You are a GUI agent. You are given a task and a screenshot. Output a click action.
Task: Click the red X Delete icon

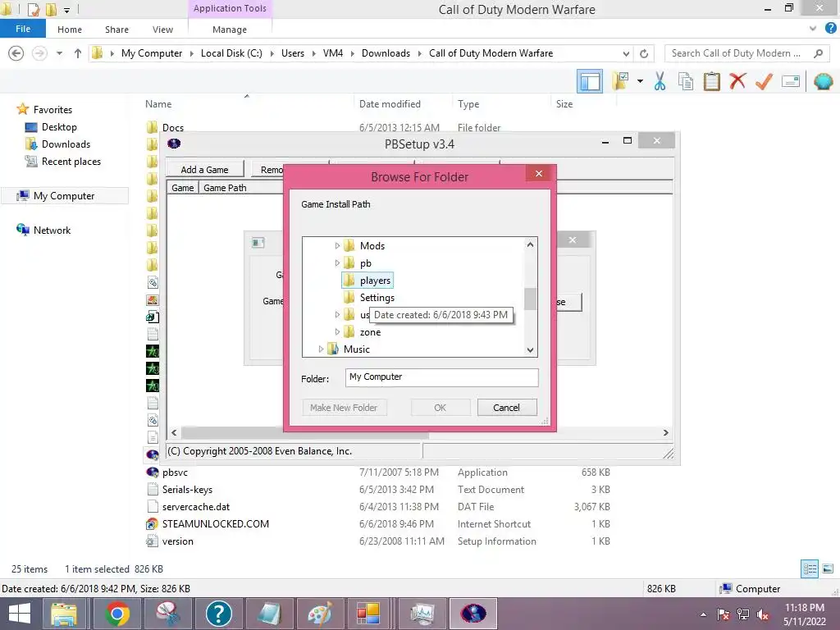click(x=737, y=81)
